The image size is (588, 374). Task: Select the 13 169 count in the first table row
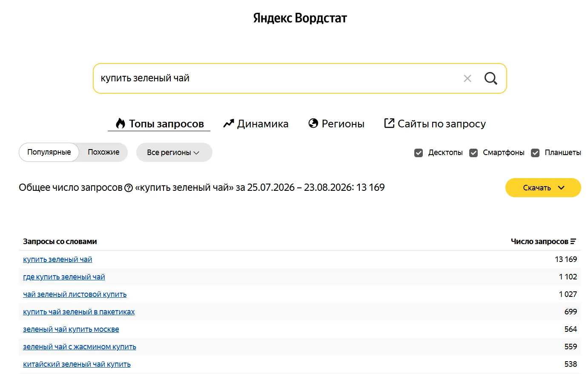point(566,259)
